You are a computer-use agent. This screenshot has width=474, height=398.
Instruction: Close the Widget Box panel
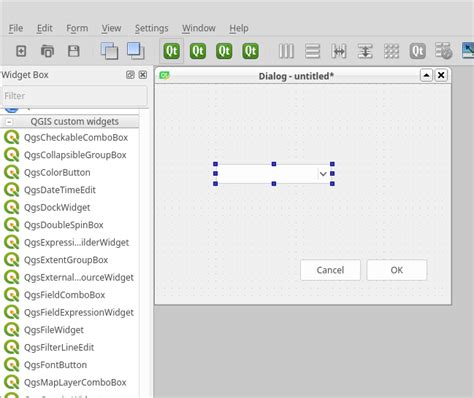click(x=143, y=75)
